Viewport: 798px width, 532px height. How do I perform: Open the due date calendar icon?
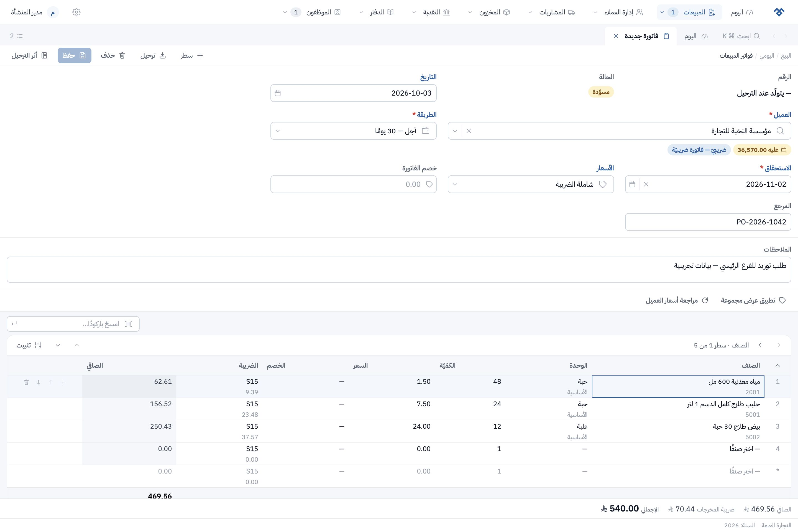coord(632,184)
